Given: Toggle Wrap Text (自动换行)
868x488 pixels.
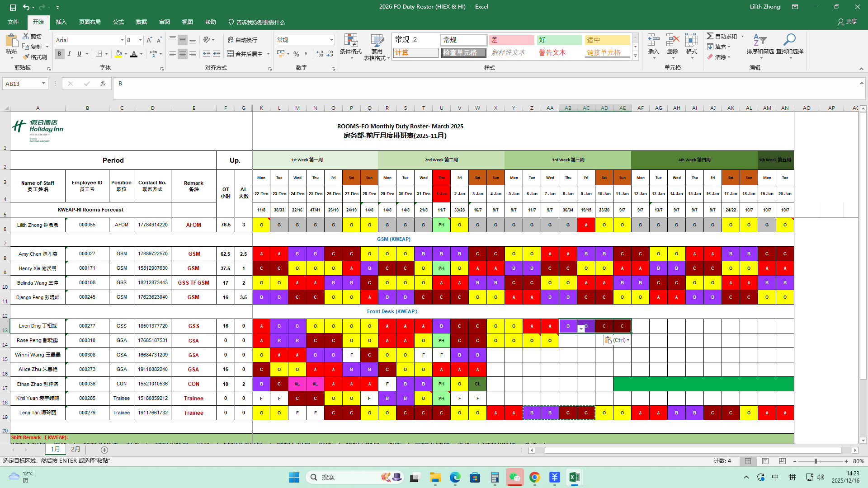Looking at the screenshot, I should coord(242,40).
